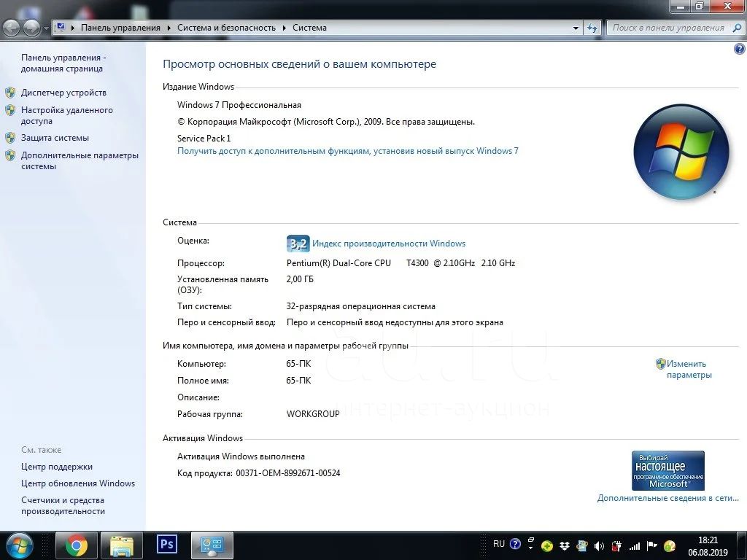Click the device tray icon before the speaker
This screenshot has height=560, width=747.
pos(581,546)
